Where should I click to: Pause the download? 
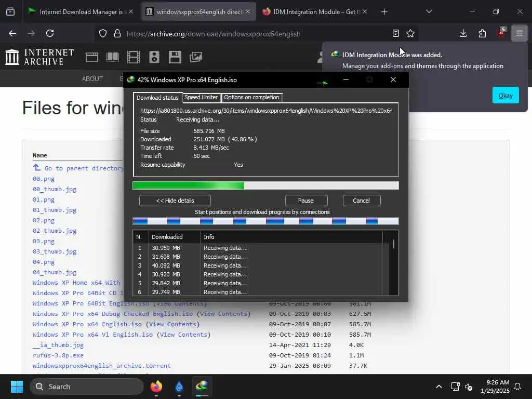[x=306, y=201]
